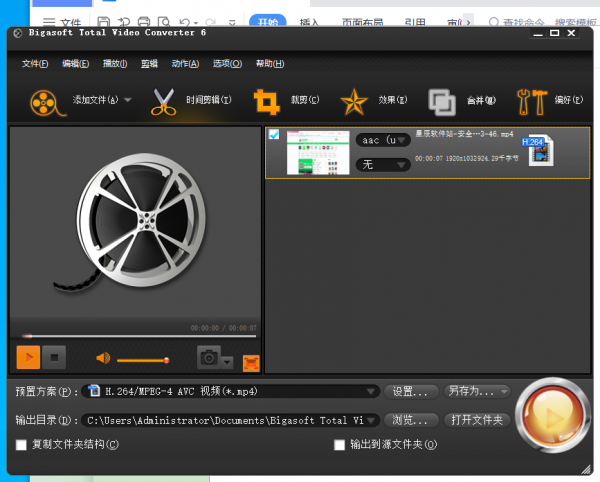The image size is (600, 482).
Task: Open the 编辑(E) menu
Action: coord(75,64)
